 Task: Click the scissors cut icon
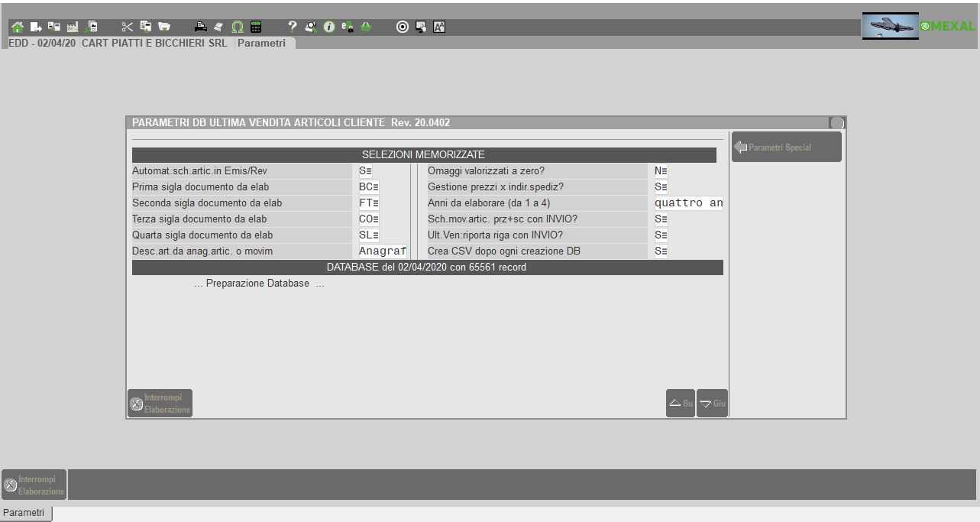pyautogui.click(x=128, y=28)
